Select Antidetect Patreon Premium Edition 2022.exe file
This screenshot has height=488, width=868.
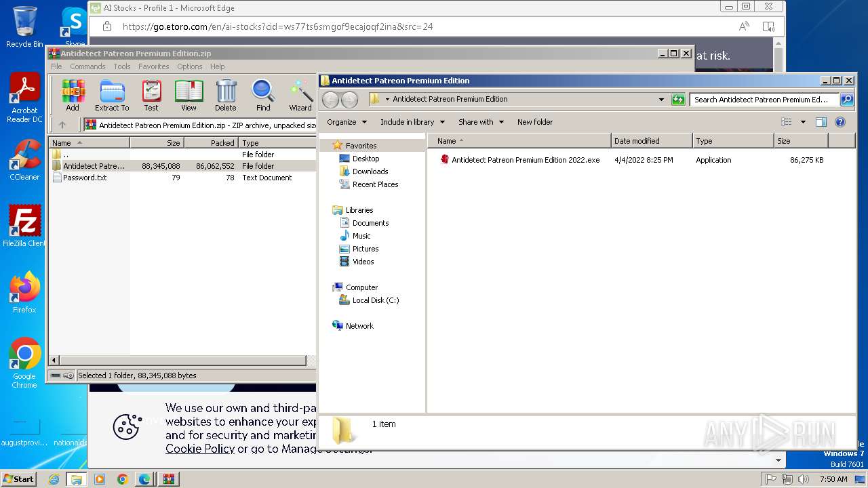(x=526, y=160)
